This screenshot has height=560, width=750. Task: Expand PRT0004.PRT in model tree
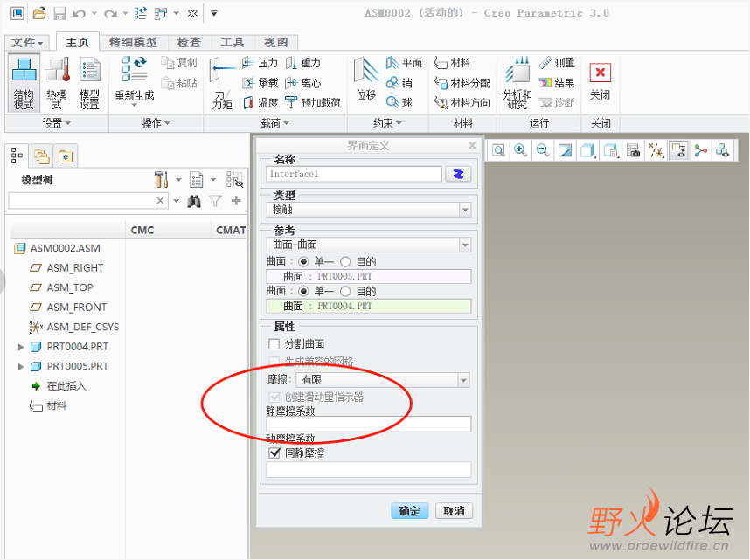21,347
